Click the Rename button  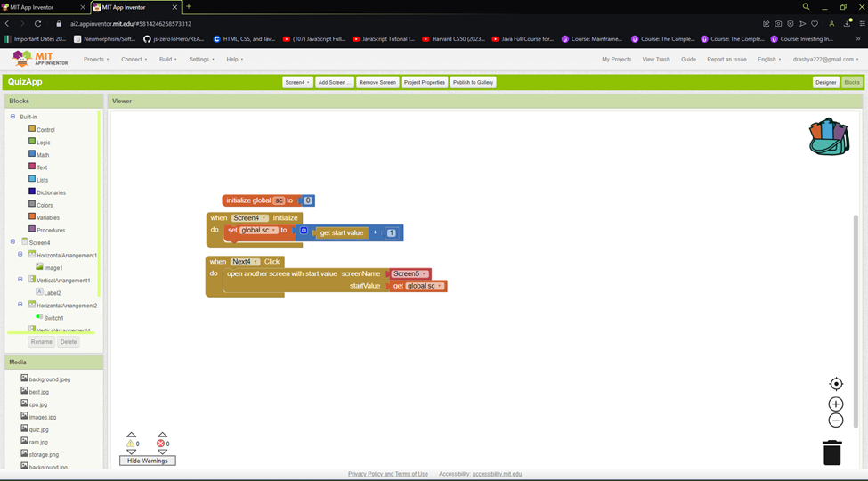coord(42,342)
